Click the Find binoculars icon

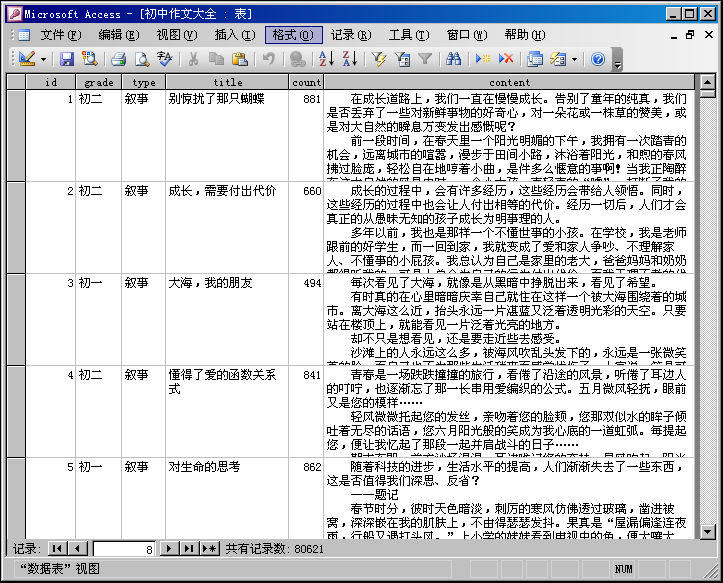(x=453, y=59)
